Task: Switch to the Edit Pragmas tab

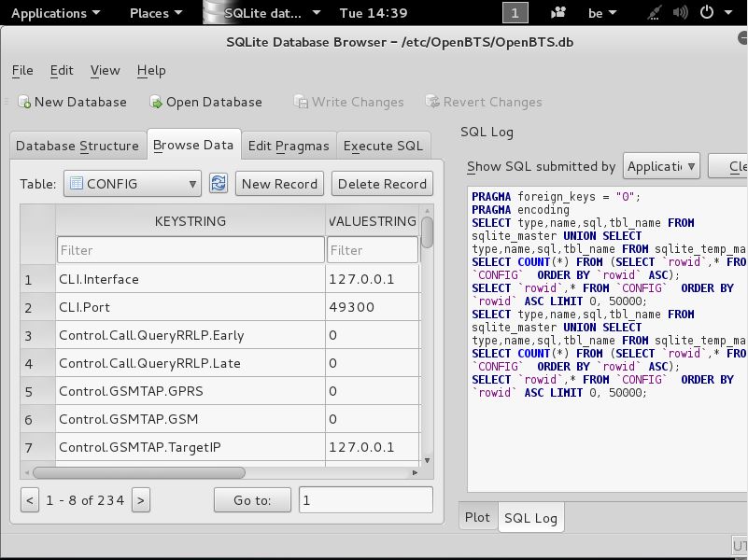Action: (x=289, y=146)
